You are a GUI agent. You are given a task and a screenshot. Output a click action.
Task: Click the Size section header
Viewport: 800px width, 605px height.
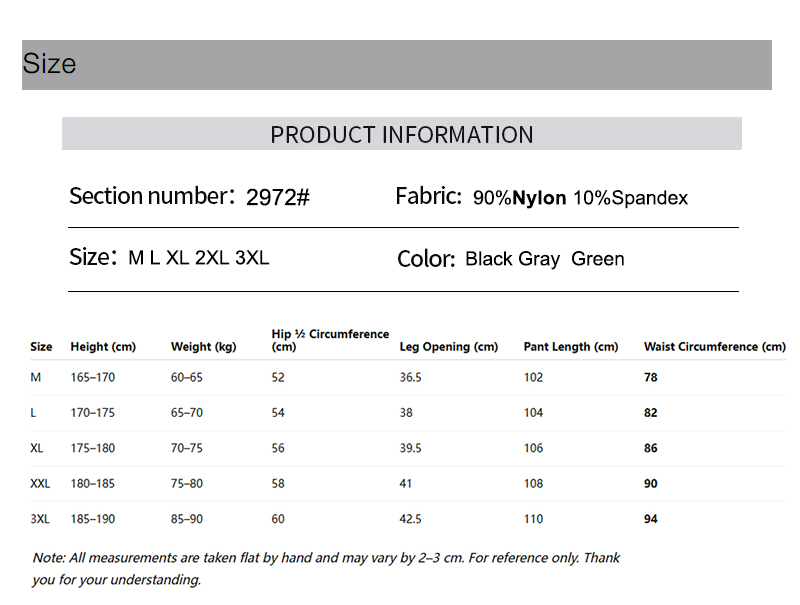396,65
